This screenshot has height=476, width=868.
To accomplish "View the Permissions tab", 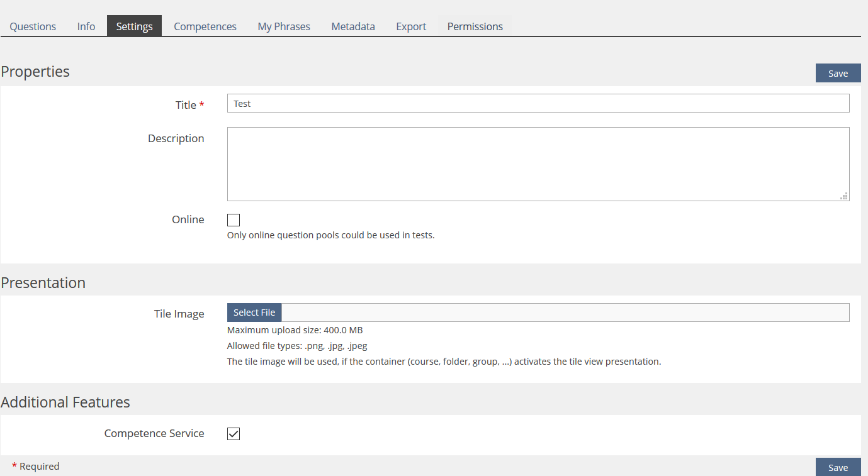I will point(475,26).
